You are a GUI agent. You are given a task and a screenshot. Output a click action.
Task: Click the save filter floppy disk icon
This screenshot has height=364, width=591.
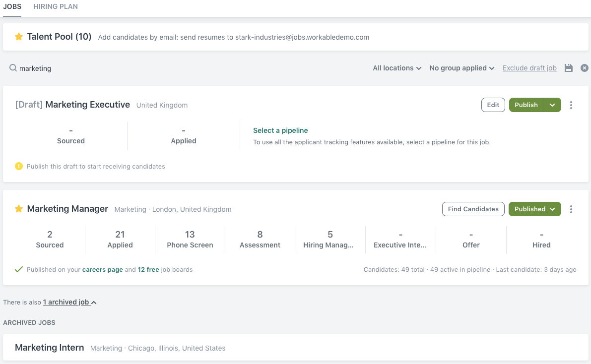[x=569, y=68]
